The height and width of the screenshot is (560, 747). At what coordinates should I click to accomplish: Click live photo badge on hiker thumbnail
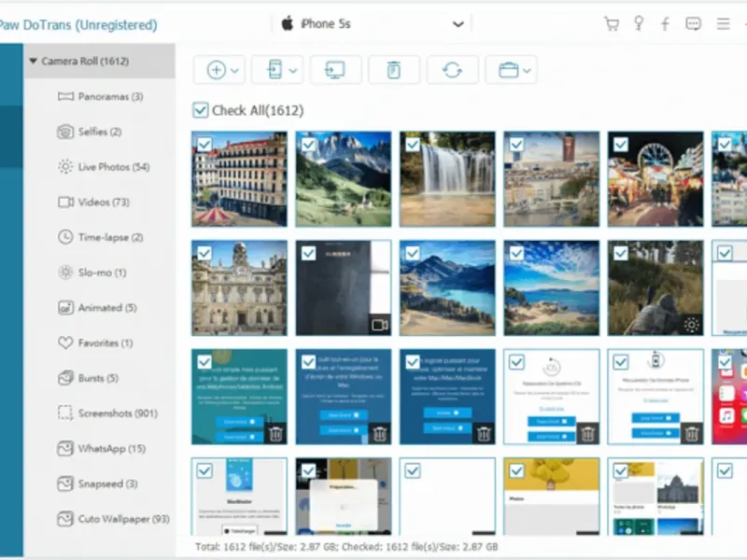[692, 325]
